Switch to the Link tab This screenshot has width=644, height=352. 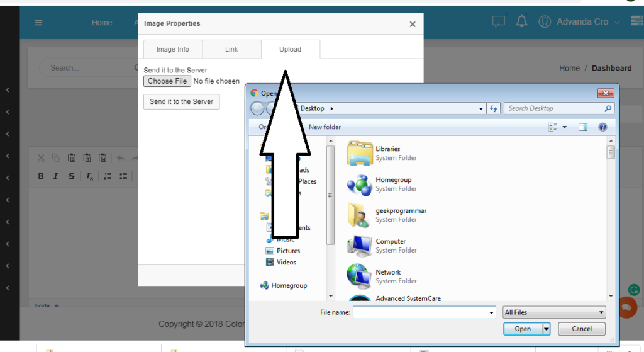pyautogui.click(x=231, y=49)
